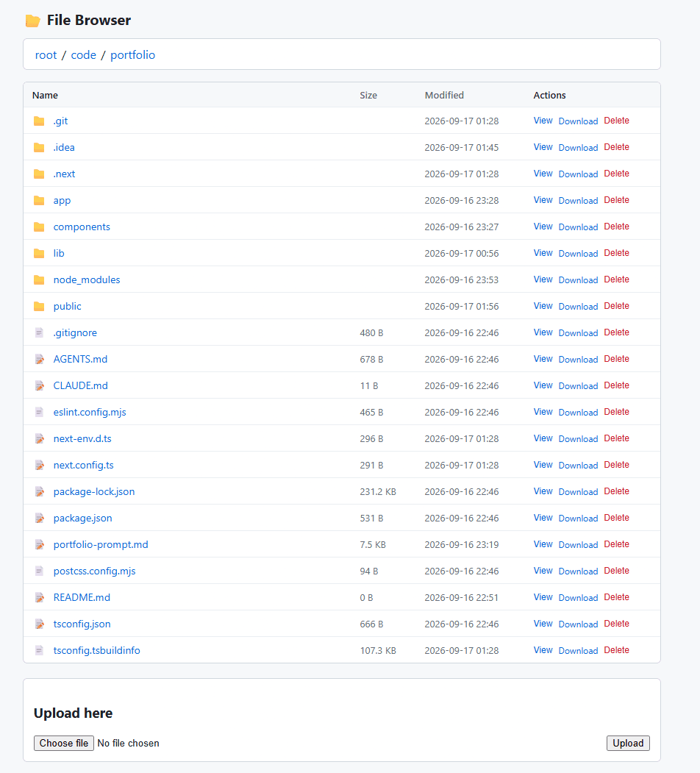Open the .git folder link
Image resolution: width=700 pixels, height=773 pixels.
60,121
